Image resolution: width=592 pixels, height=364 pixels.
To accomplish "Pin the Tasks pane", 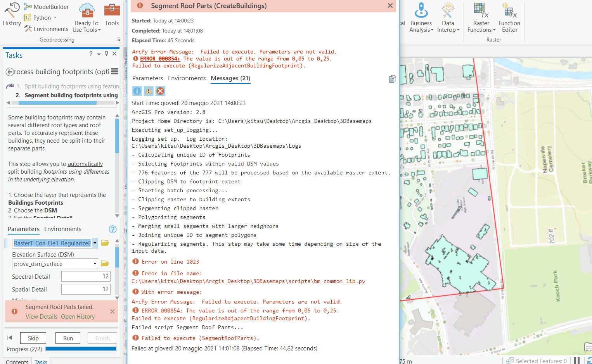I will click(x=106, y=53).
